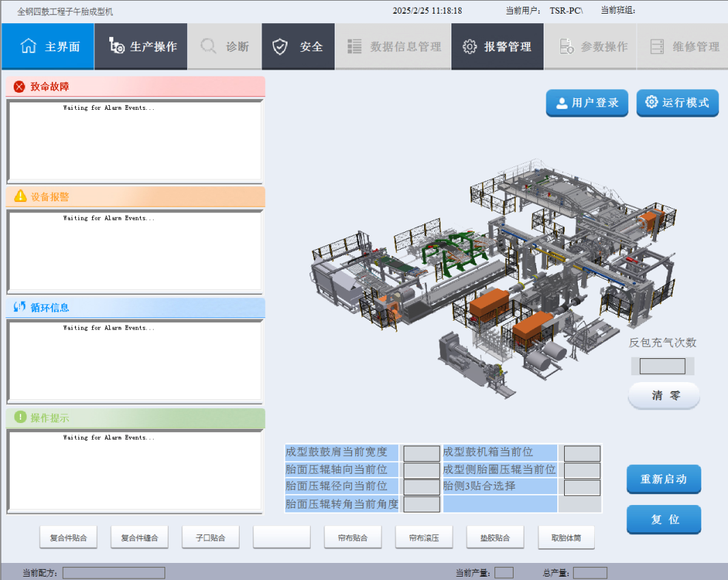
Task: Click the 复位 reset button
Action: [664, 519]
